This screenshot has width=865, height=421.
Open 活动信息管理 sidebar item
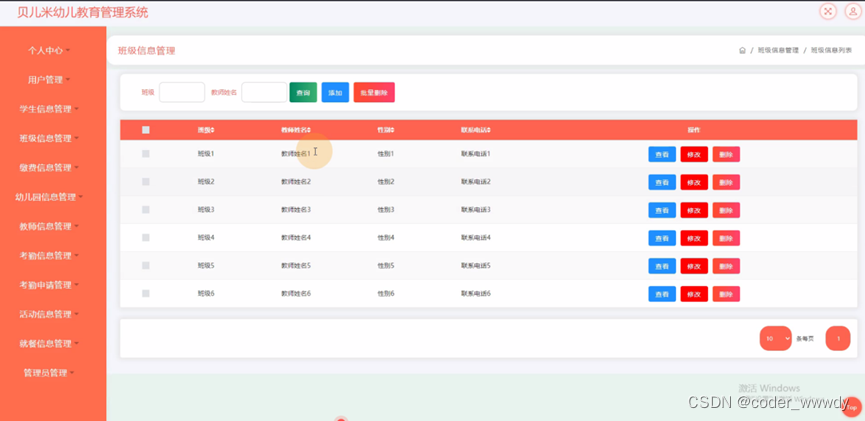(x=49, y=314)
